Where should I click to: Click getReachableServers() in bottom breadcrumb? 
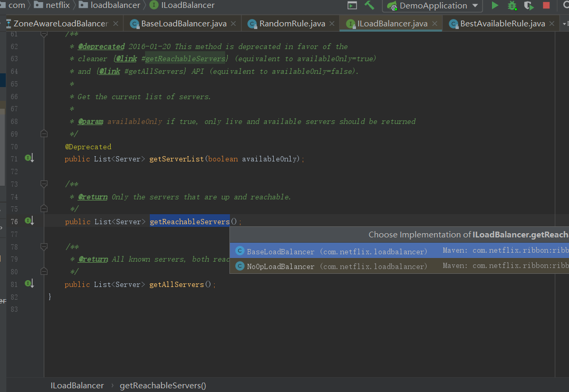[x=163, y=386]
